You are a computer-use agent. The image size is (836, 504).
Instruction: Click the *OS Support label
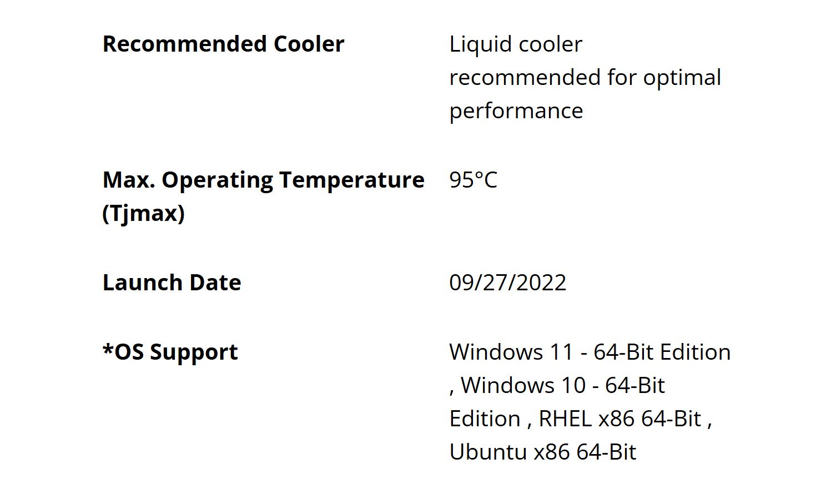170,352
